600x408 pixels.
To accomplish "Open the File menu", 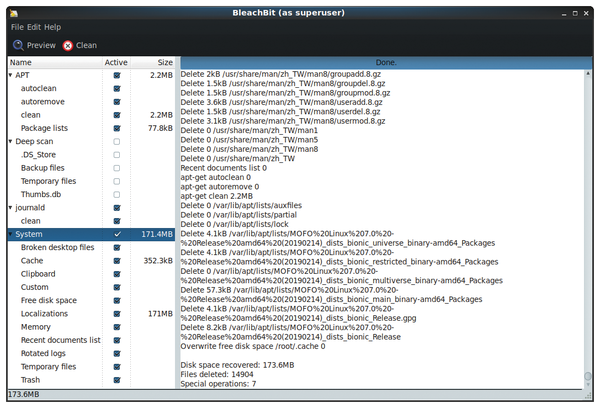I will click(17, 27).
